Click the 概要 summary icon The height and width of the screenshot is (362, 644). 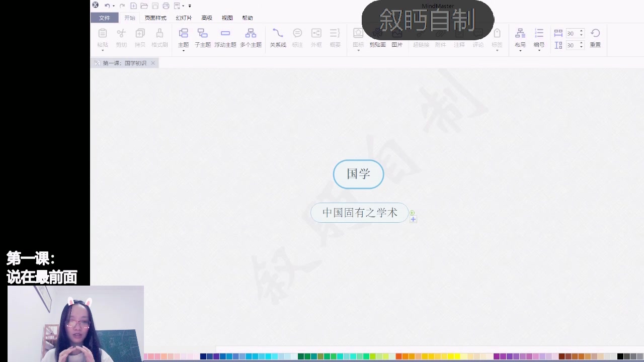(335, 33)
